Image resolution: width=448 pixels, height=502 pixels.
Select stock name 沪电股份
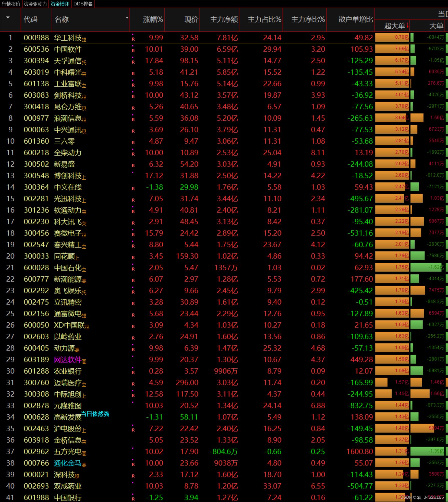[x=68, y=429]
